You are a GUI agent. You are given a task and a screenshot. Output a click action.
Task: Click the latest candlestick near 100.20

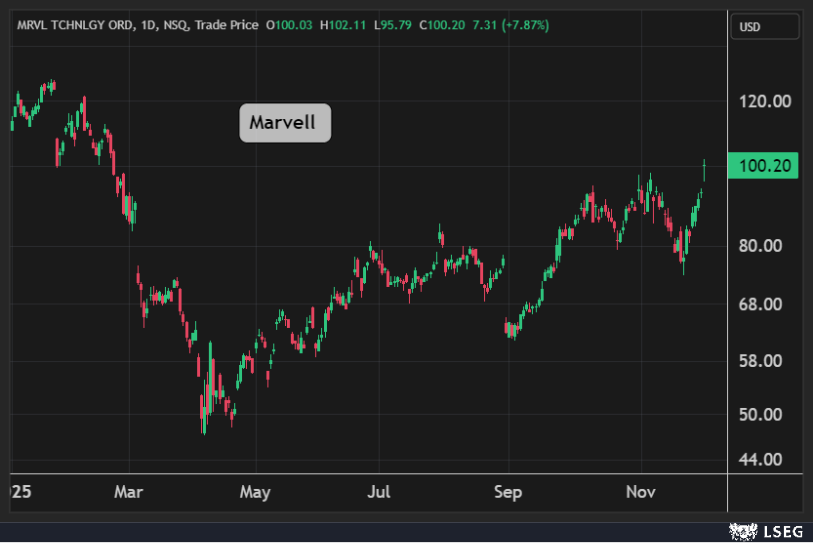click(x=705, y=170)
